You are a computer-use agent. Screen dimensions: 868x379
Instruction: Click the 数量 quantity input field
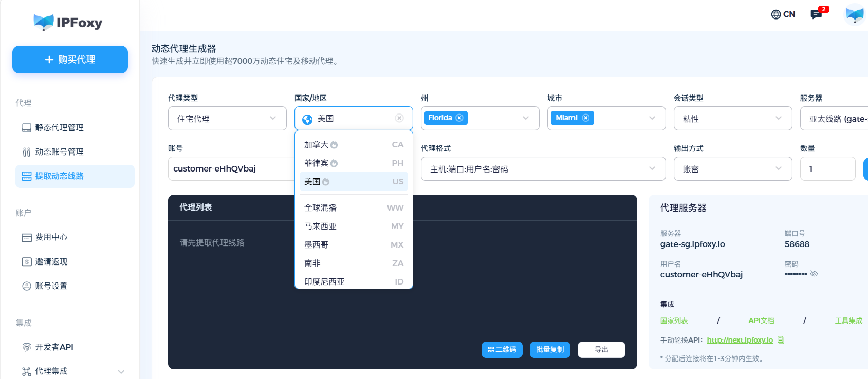tap(828, 169)
